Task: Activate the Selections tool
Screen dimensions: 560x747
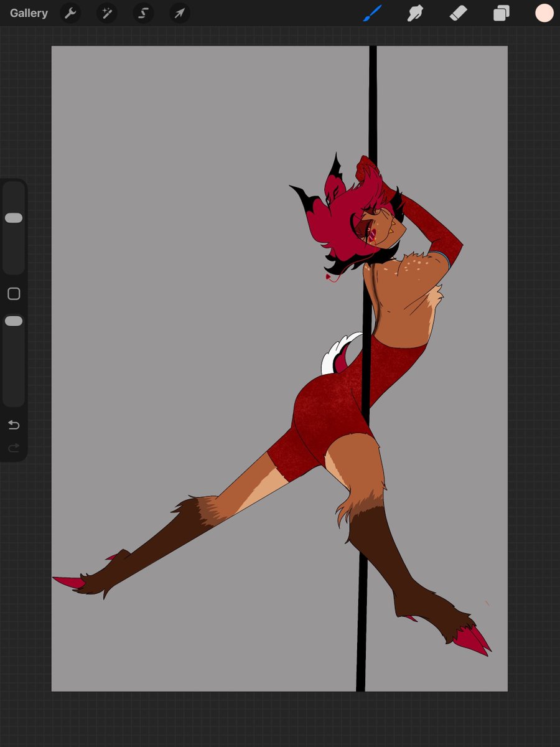Action: [143, 12]
